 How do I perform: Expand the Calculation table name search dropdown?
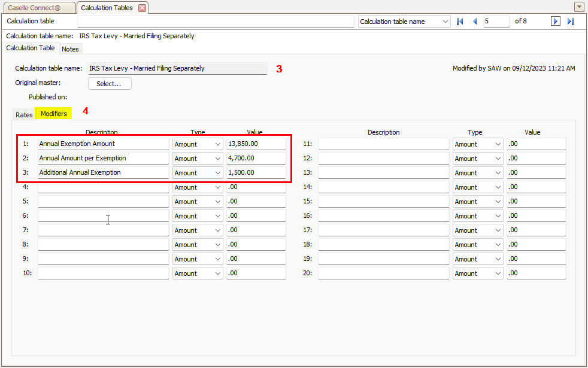click(x=445, y=22)
